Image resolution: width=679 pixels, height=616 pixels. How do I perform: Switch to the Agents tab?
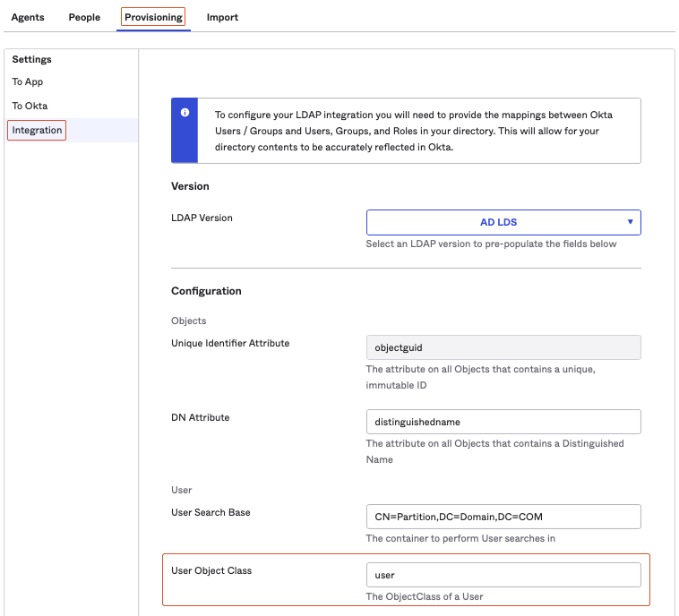(x=28, y=17)
